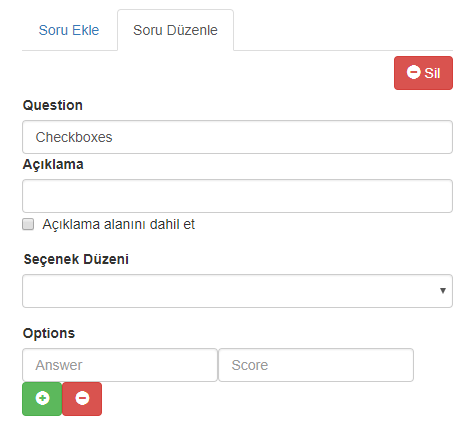Image resolution: width=459 pixels, height=447 pixels.
Task: Click the word Checkboxes in Question field
Action: (74, 137)
